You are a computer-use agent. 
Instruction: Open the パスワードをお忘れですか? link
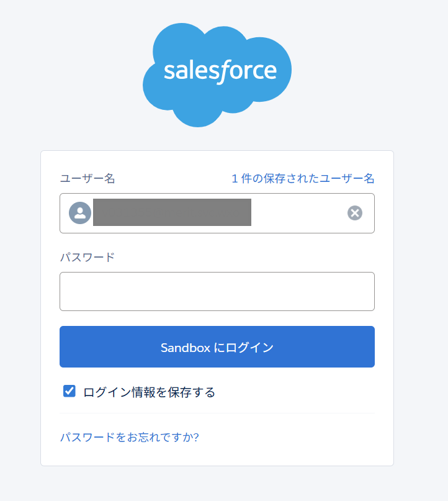[129, 437]
